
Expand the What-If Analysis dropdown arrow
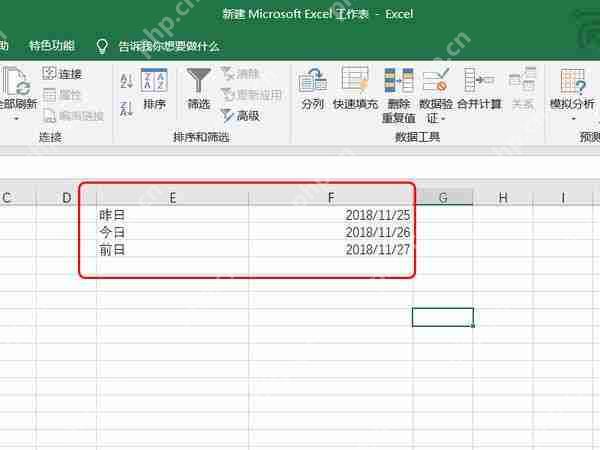[x=573, y=119]
